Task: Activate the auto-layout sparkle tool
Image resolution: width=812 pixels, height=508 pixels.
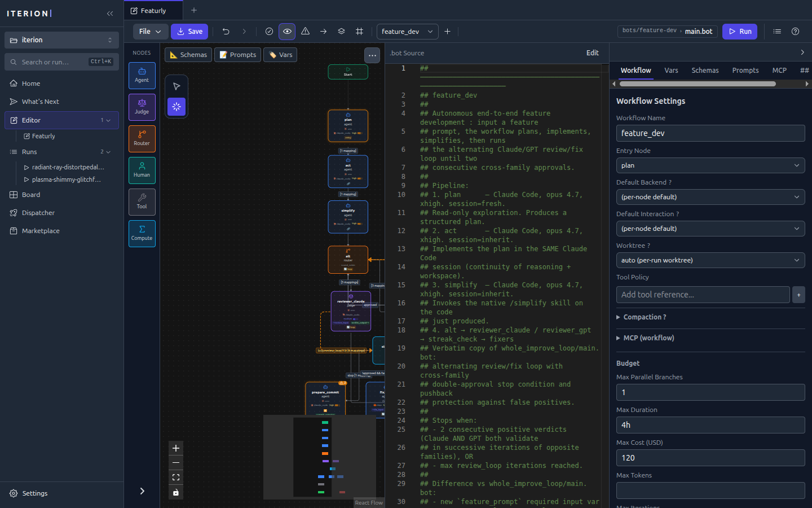Action: tap(176, 106)
